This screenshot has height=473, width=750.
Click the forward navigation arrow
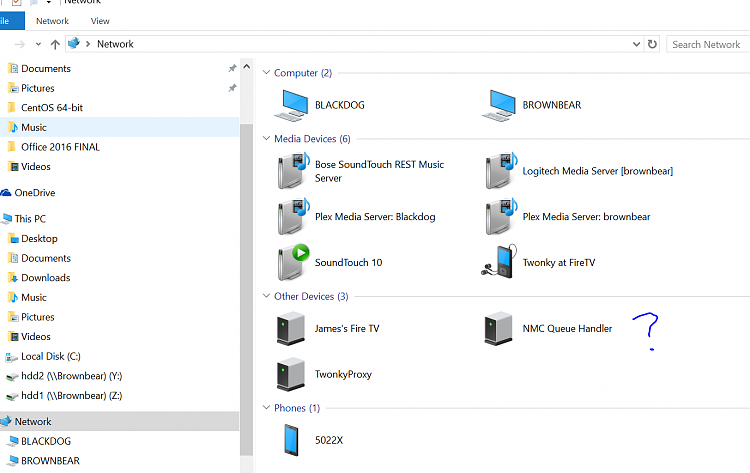20,44
